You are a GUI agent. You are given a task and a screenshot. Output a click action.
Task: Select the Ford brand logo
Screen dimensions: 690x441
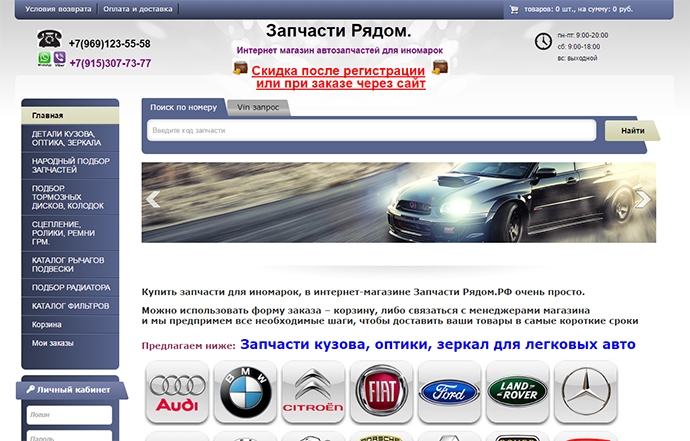coord(449,392)
